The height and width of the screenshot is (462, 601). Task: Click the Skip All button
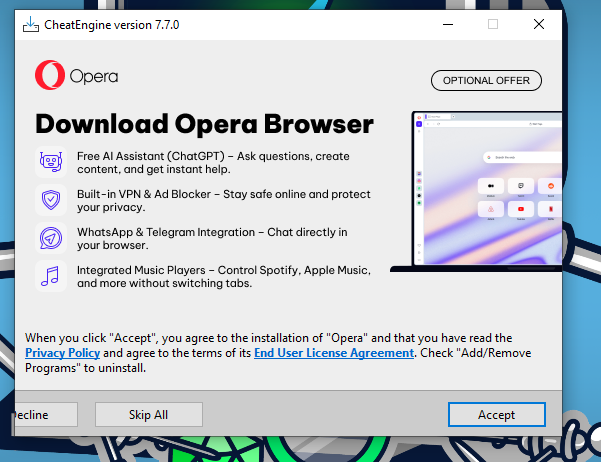coord(149,414)
